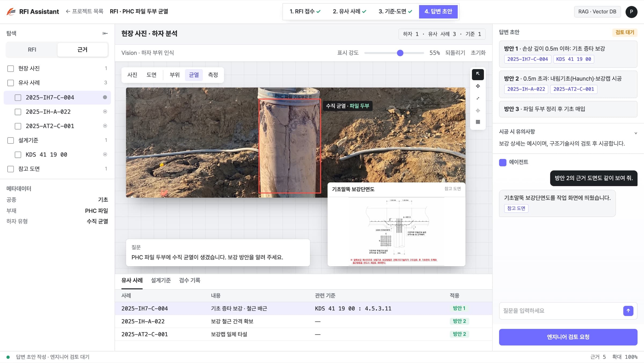
Task: Open the P user avatar
Action: pos(631,12)
